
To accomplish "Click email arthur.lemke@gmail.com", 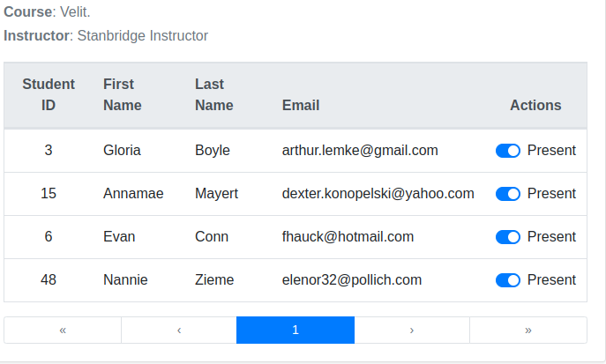I will 360,150.
